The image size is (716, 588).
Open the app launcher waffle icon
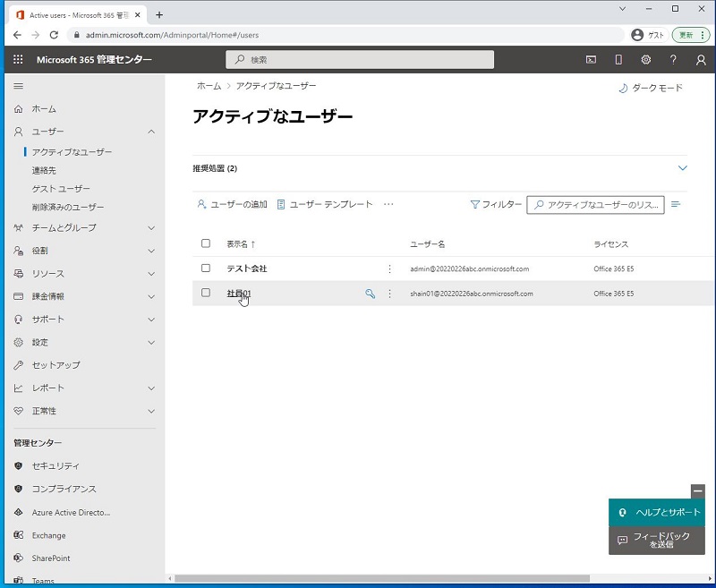pyautogui.click(x=18, y=59)
